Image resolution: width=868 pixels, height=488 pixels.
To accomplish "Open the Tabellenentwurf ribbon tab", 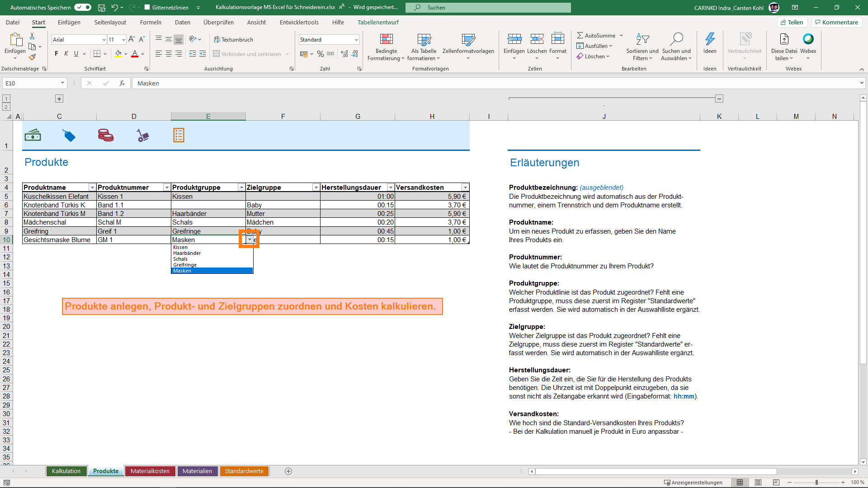I will point(378,22).
